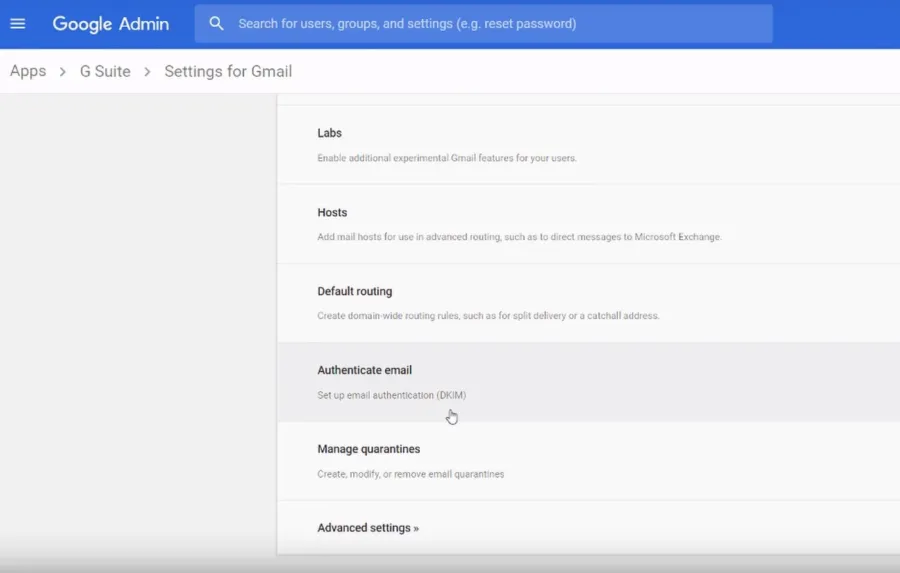Click 'Create domain-wide routing rules' description
The width and height of the screenshot is (900, 573).
point(488,316)
